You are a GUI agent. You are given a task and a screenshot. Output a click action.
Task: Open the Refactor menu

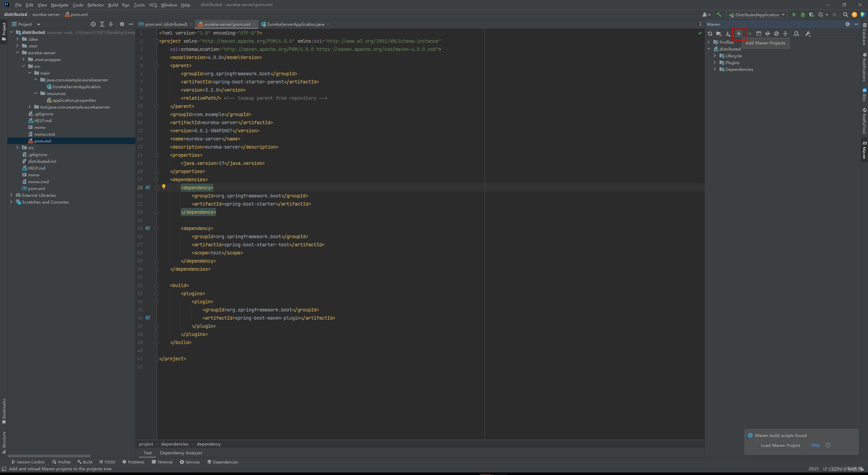(x=96, y=5)
